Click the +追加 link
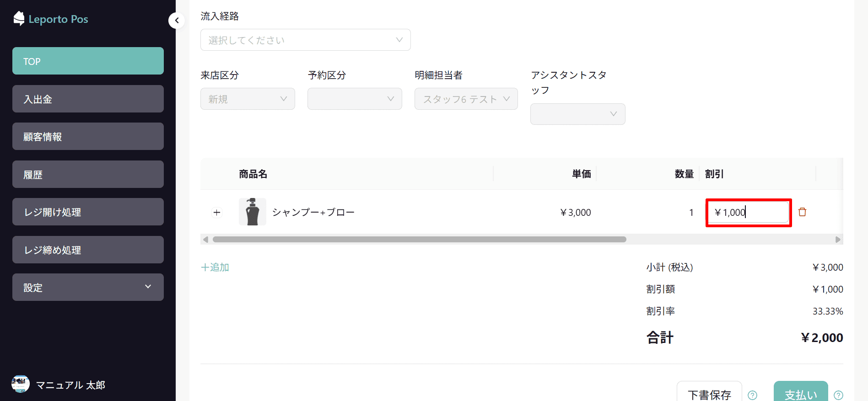 click(x=215, y=267)
